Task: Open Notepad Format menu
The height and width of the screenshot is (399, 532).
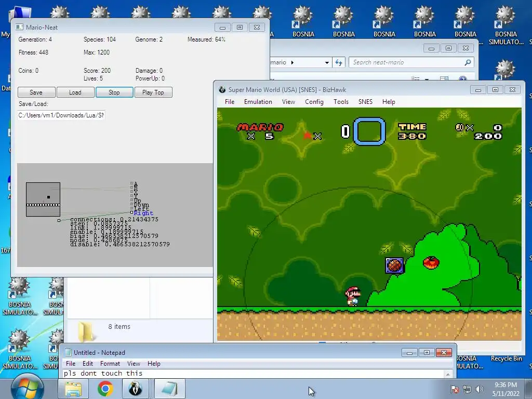Action: click(x=110, y=363)
